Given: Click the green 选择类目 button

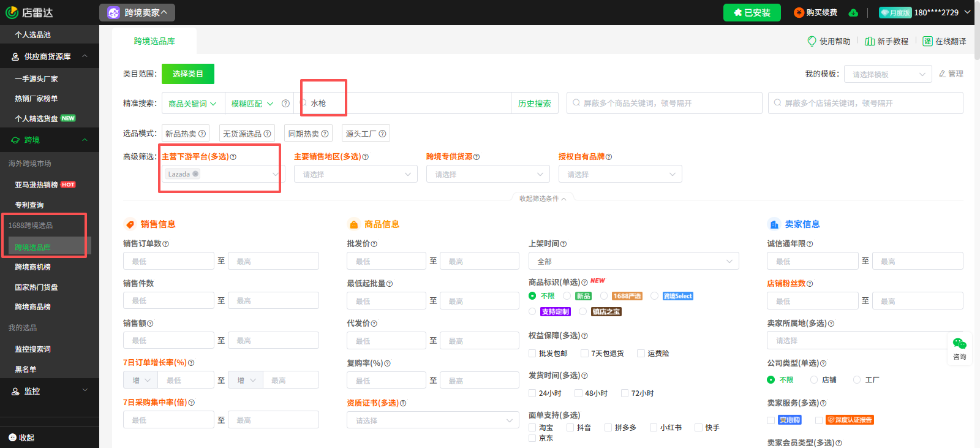Looking at the screenshot, I should click(x=187, y=74).
